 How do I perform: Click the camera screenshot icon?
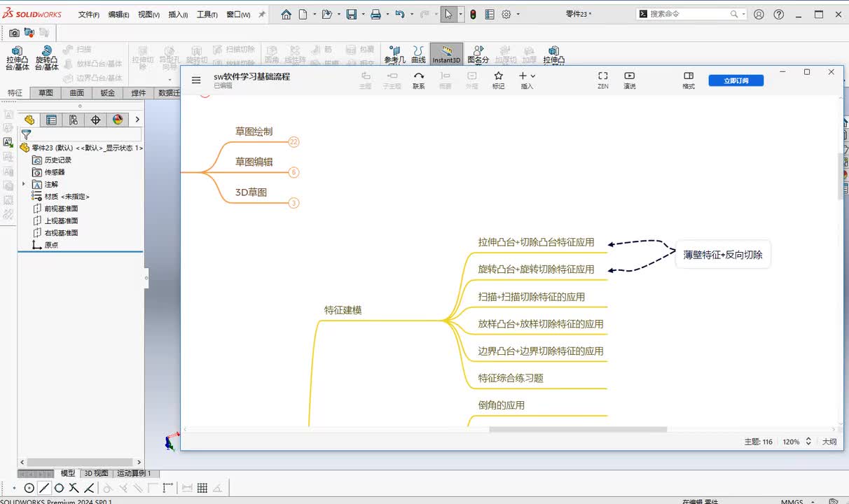14,32
